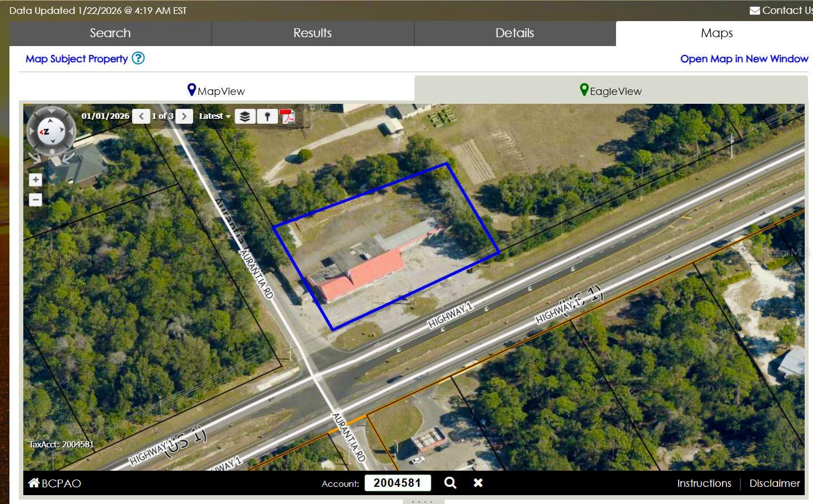Click the Instructions link

(704, 483)
